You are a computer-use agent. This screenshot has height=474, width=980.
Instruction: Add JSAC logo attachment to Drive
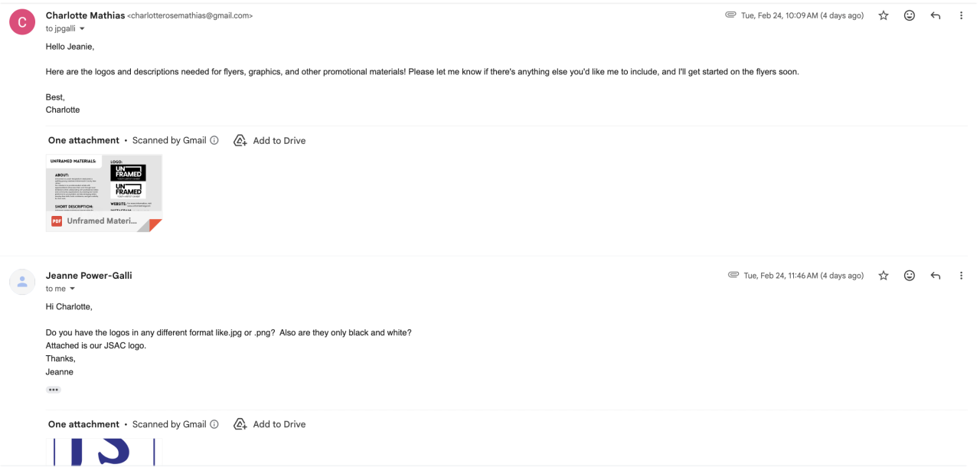[269, 424]
